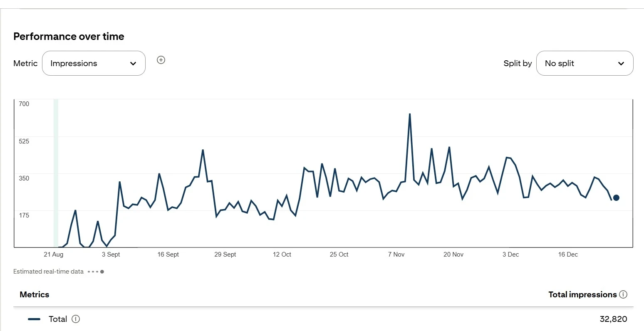Image resolution: width=644 pixels, height=331 pixels.
Task: Click info icon beside Total metric
Action: [76, 319]
